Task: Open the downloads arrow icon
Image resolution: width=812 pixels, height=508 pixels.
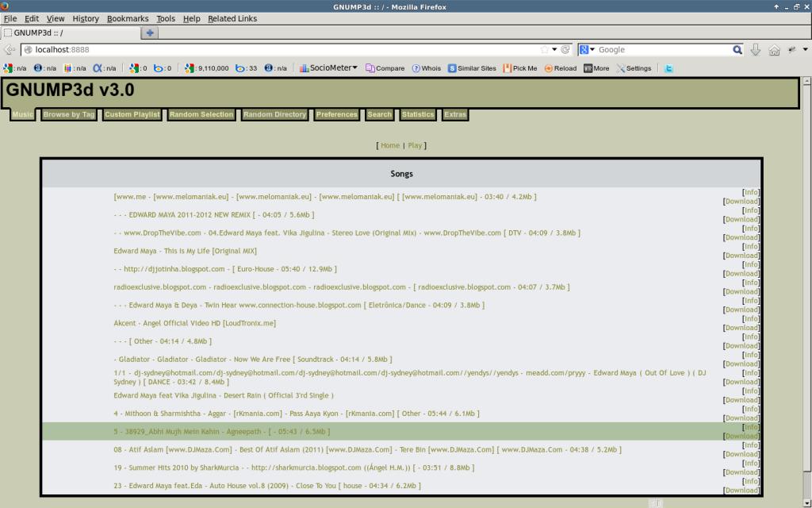Action: click(756, 50)
